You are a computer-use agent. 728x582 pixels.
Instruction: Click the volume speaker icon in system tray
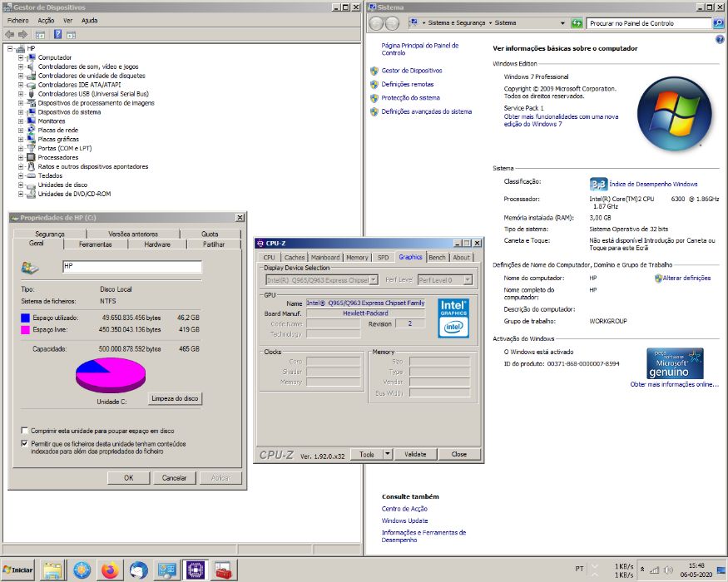point(669,570)
